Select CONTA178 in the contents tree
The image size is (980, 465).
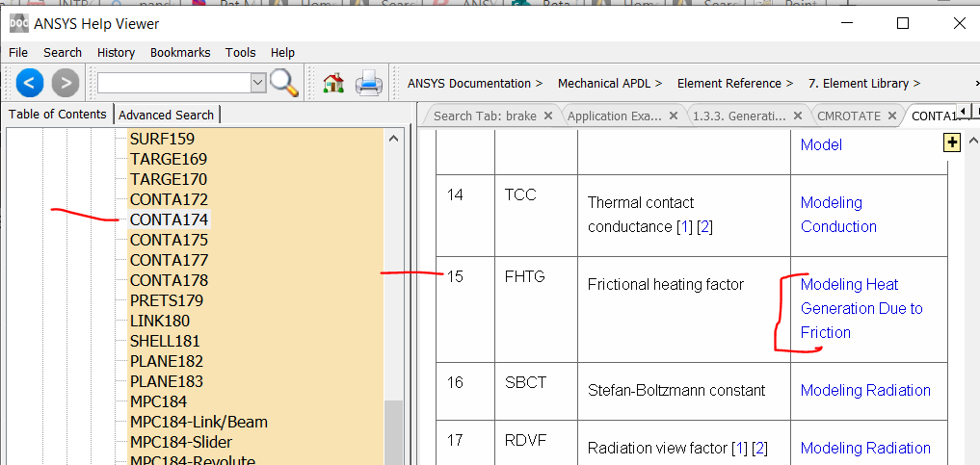pos(169,280)
